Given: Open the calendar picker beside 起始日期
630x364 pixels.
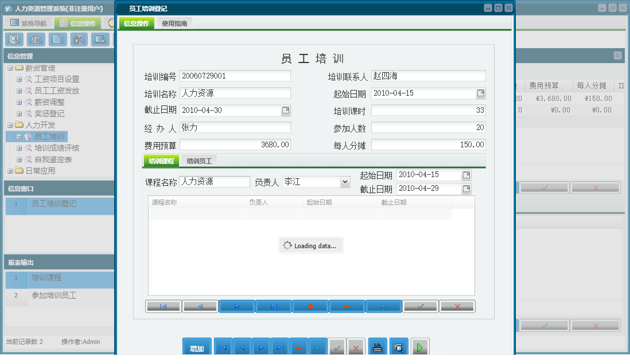Looking at the screenshot, I should pyautogui.click(x=481, y=93).
